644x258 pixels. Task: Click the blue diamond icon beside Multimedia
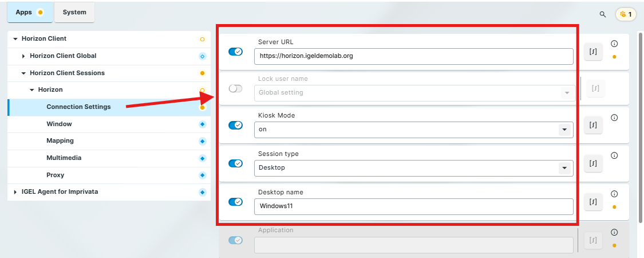tap(202, 158)
